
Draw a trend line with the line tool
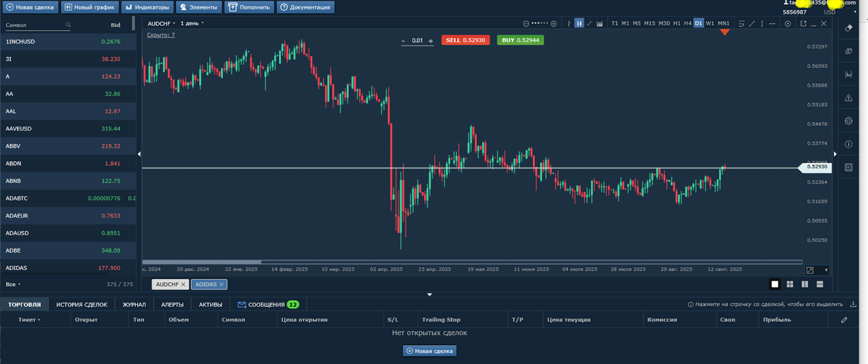(x=752, y=23)
